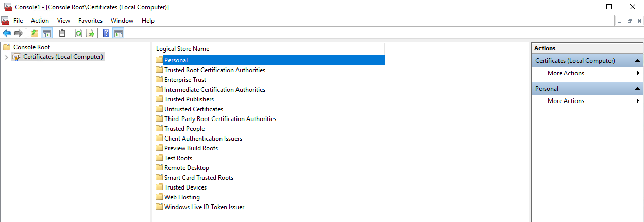Click the Export List toolbar icon
The height and width of the screenshot is (222, 644).
pyautogui.click(x=90, y=33)
